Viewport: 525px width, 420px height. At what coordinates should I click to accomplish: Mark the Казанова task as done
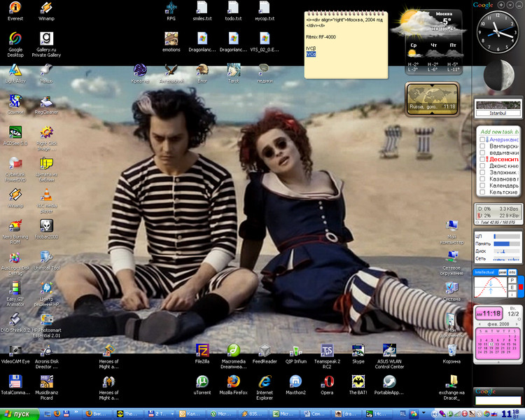(482, 179)
